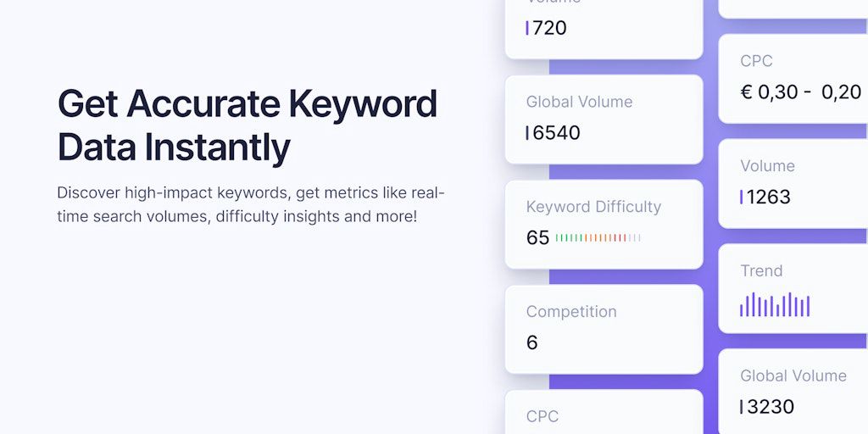868x434 pixels.
Task: Click the Keyword Difficulty label
Action: pyautogui.click(x=593, y=207)
